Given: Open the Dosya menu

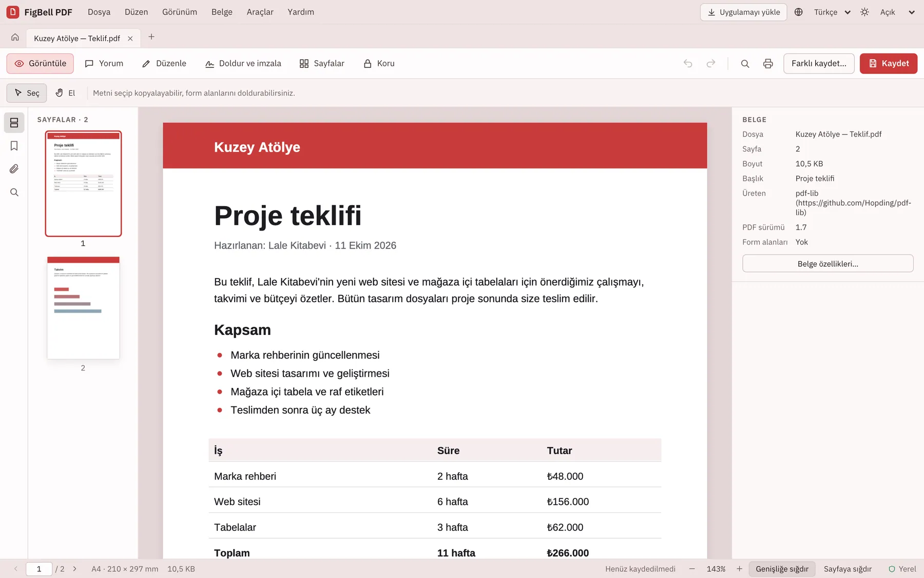Looking at the screenshot, I should (99, 12).
